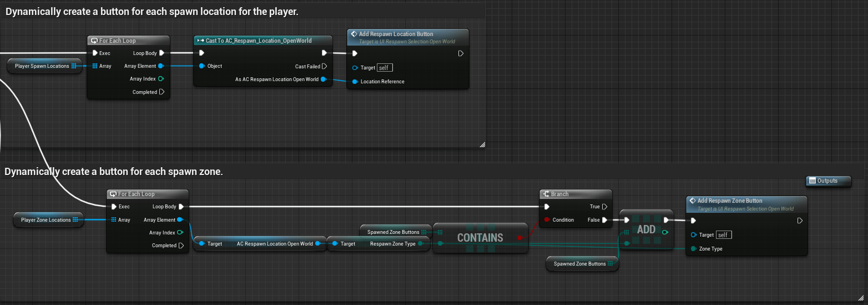Click exec output pin of Add Respawn Zone Button
The image size is (868, 305).
click(799, 221)
